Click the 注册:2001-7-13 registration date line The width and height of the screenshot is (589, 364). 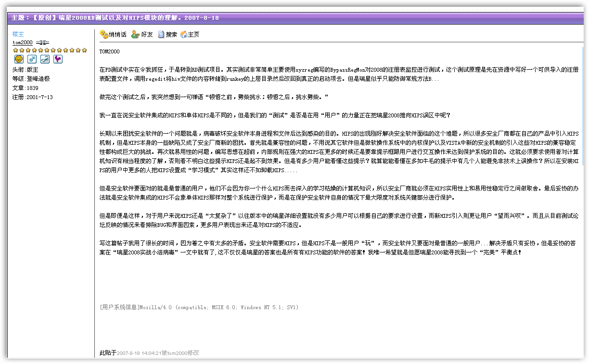point(33,97)
